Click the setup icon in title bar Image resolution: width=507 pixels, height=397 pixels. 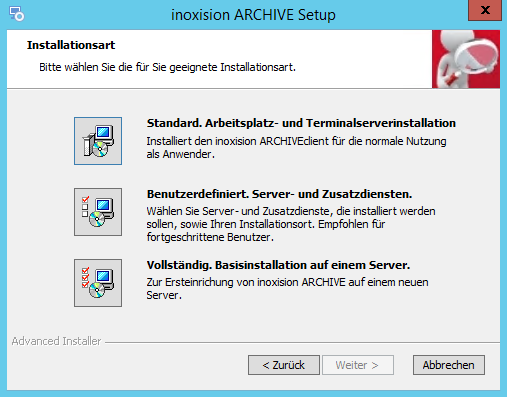coord(16,14)
